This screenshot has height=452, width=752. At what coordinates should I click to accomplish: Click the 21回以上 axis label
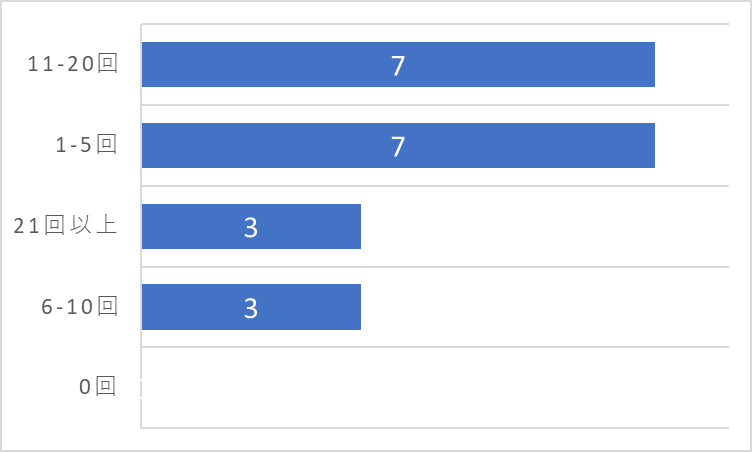[x=65, y=226]
